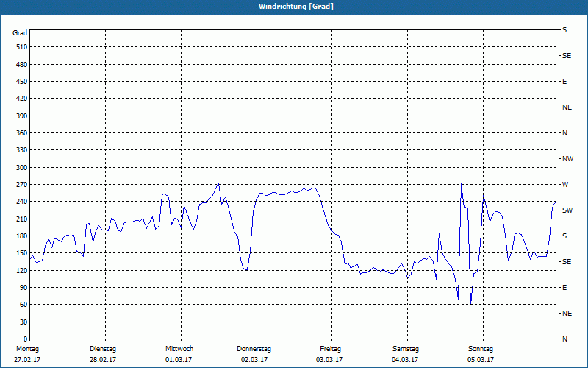
Task: Click the 210 y-axis value
Action: 22,219
